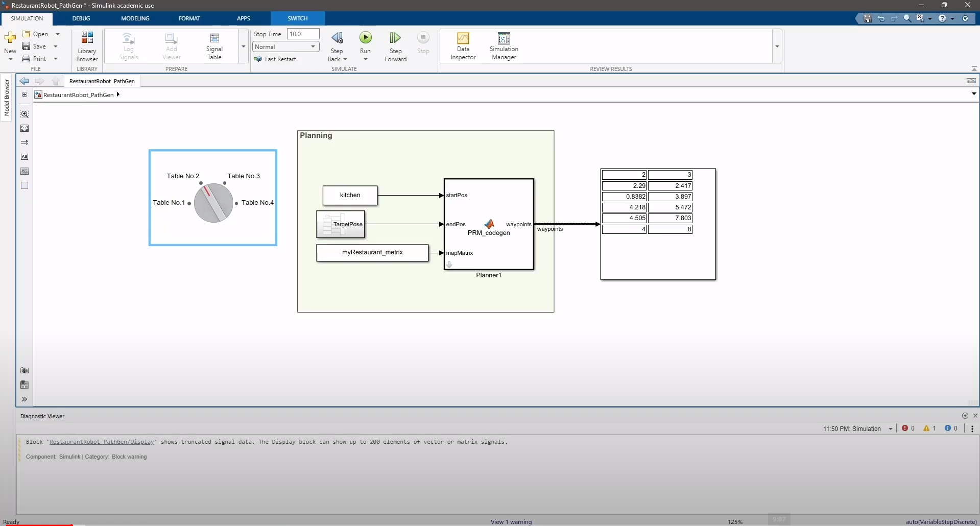This screenshot has height=526, width=980.
Task: Click the Stop Time input field
Action: pos(303,34)
